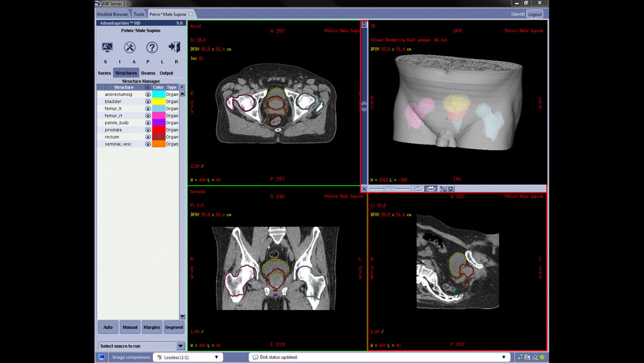Viewport: 644px width, 363px height.
Task: Toggle visibility of penile_bulb structure
Action: (x=148, y=122)
